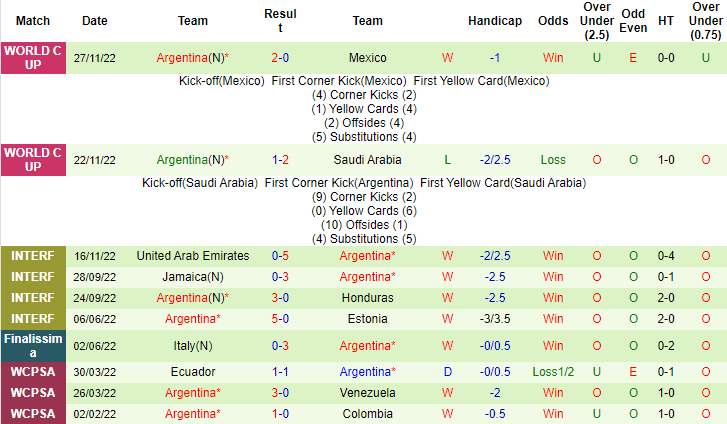This screenshot has height=424, width=727.
Task: Click the Mexico team name
Action: [x=367, y=58]
